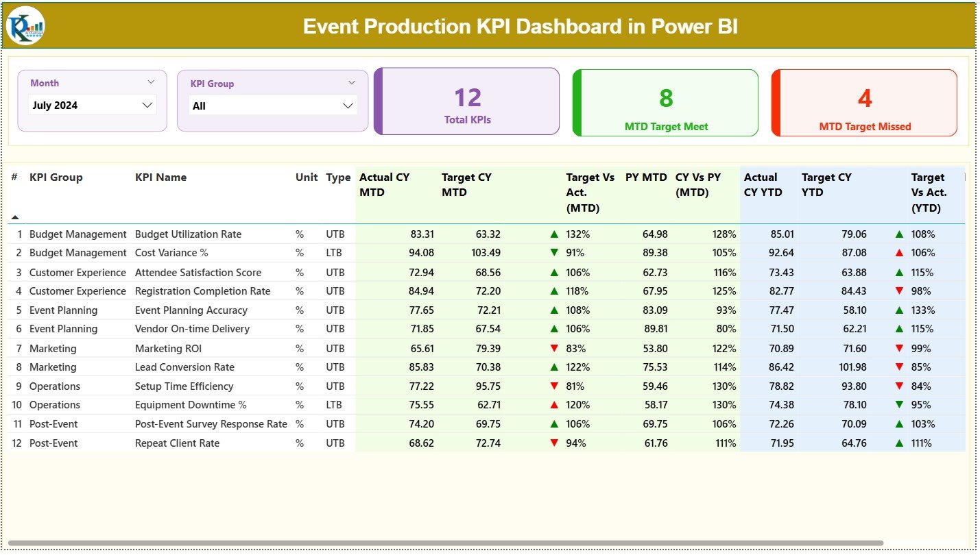Select the Total KPIs card
980x555 pixels.
(466, 101)
